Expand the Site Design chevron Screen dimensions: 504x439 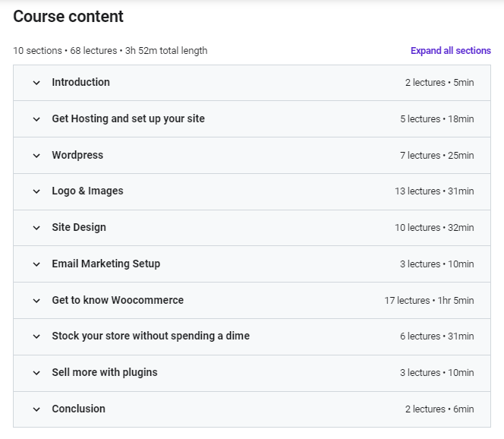pyautogui.click(x=36, y=228)
